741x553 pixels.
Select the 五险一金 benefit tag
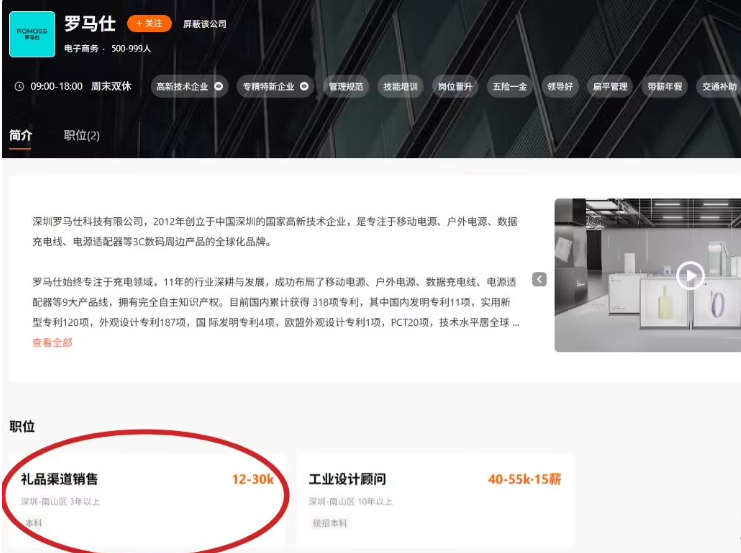507,87
